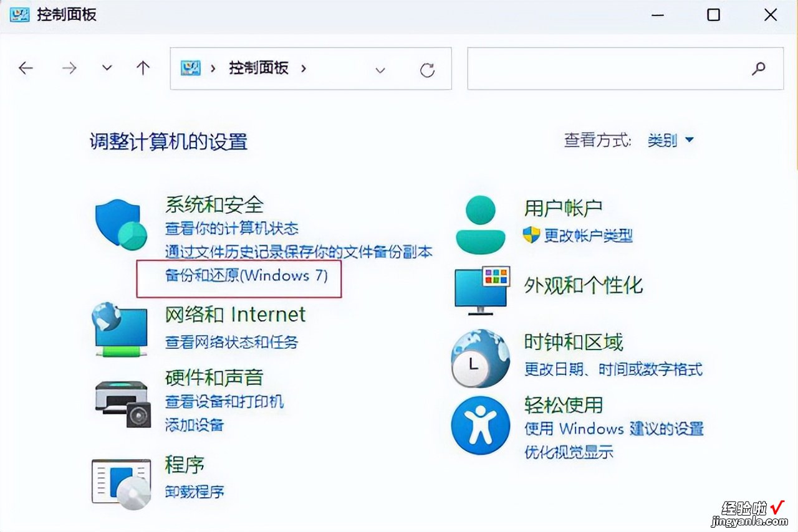The width and height of the screenshot is (798, 532).
Task: Open 备份和还原(Windows 7)
Action: point(246,275)
